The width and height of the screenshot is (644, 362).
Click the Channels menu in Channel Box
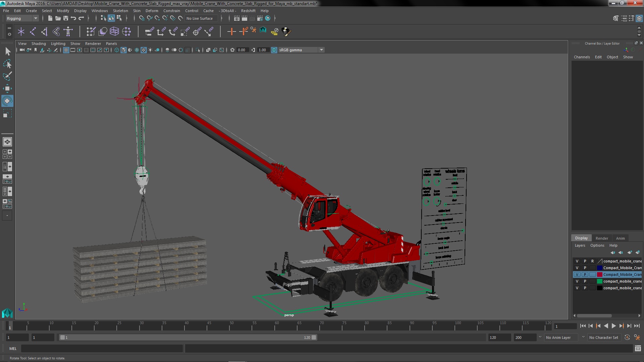click(582, 57)
